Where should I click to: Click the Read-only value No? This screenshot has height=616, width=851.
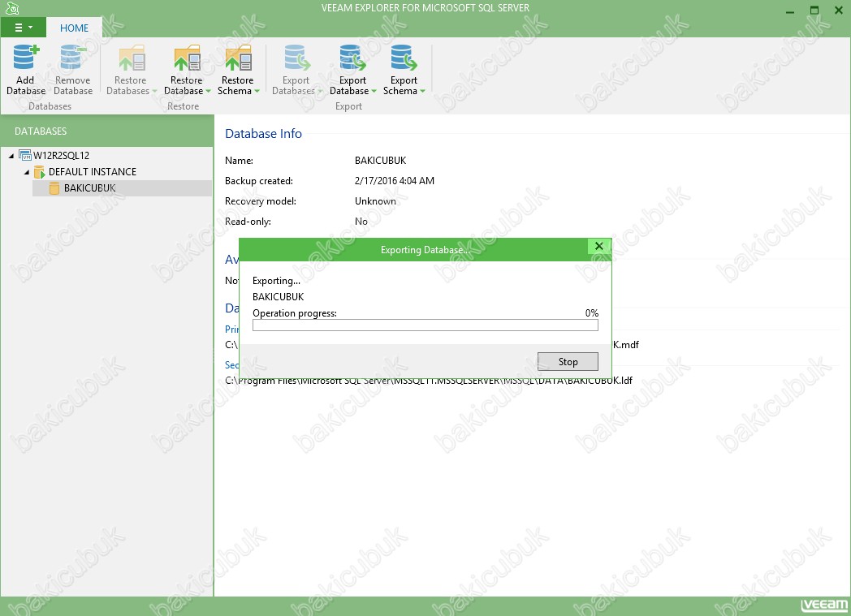pyautogui.click(x=361, y=222)
